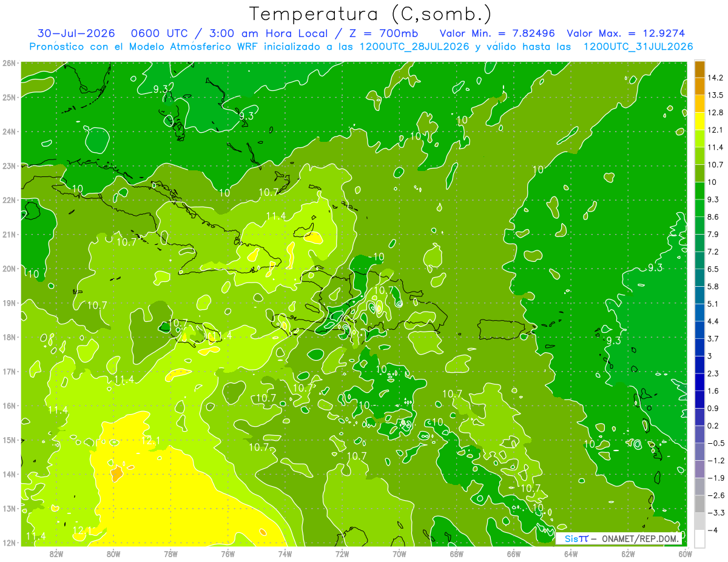
Task: Click the 12N latitude axis label
Action: [9, 543]
